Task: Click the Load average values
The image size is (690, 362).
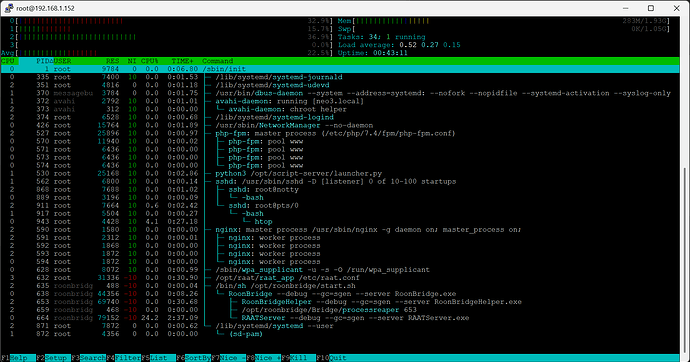Action: coord(430,45)
